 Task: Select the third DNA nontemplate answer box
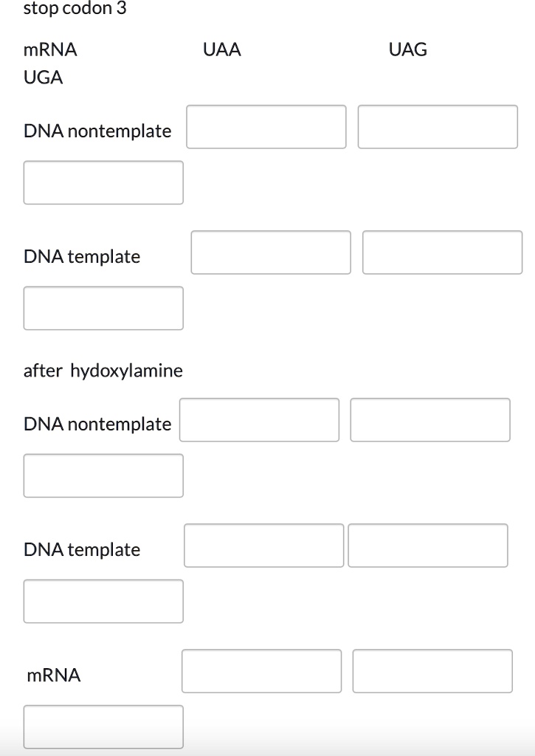(103, 182)
